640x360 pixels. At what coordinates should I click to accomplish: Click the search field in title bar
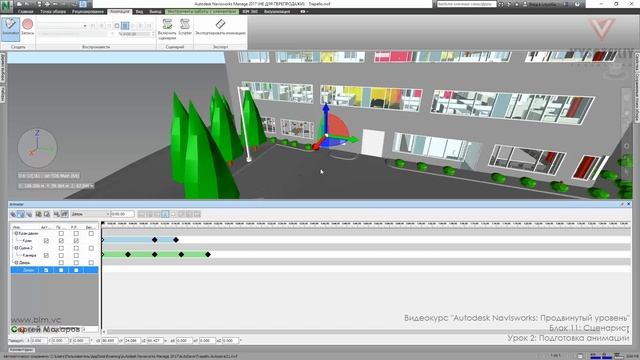click(x=467, y=4)
